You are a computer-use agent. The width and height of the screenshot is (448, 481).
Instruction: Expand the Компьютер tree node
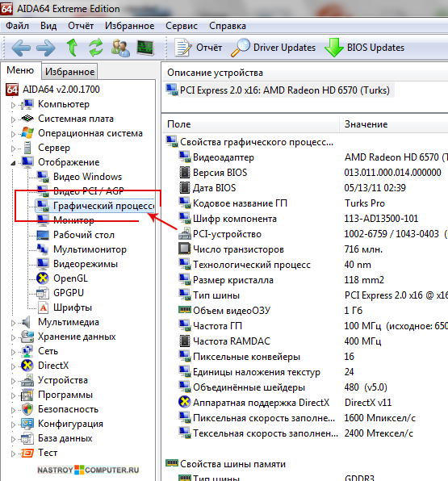[x=13, y=105]
